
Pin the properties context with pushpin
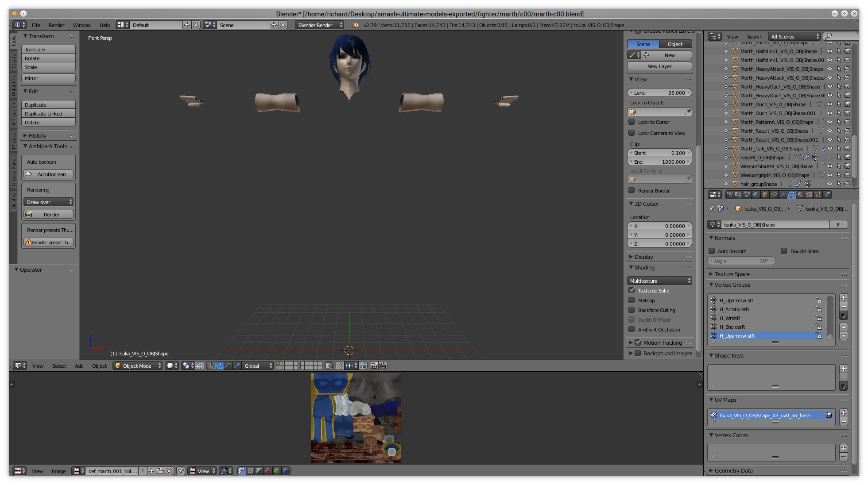(x=711, y=208)
